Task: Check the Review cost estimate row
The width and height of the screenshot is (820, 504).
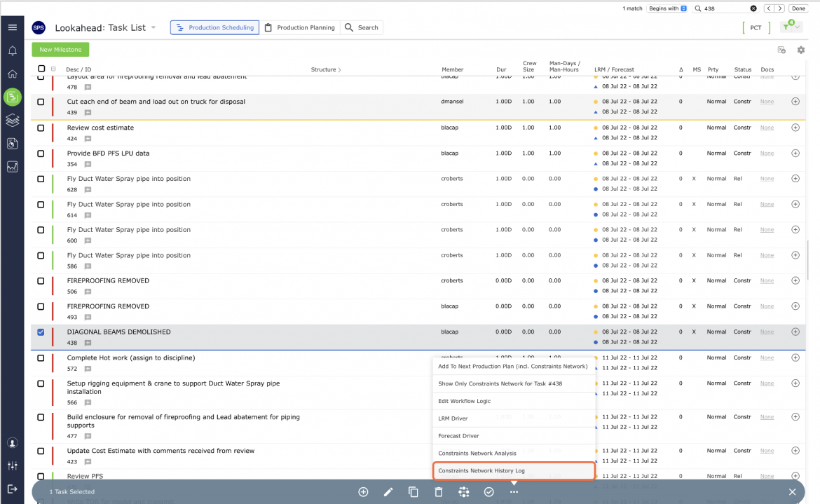Action: click(x=41, y=128)
